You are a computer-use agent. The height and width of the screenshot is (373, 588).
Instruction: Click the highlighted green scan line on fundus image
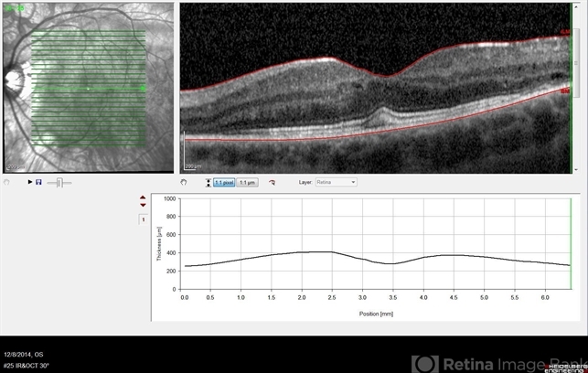click(89, 89)
